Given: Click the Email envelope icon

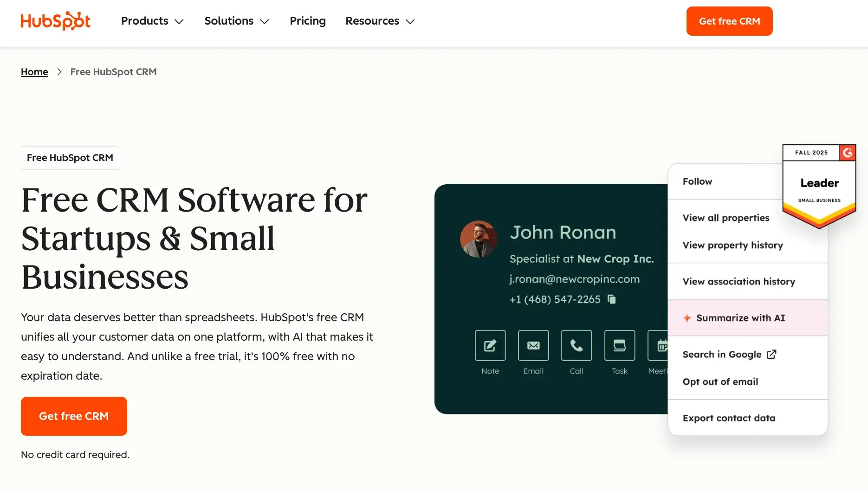Looking at the screenshot, I should coord(533,345).
